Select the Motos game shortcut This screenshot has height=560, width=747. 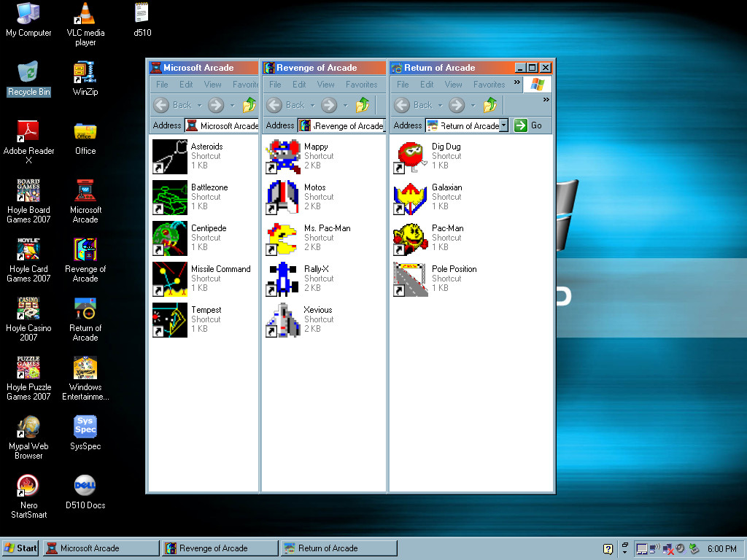(x=283, y=198)
